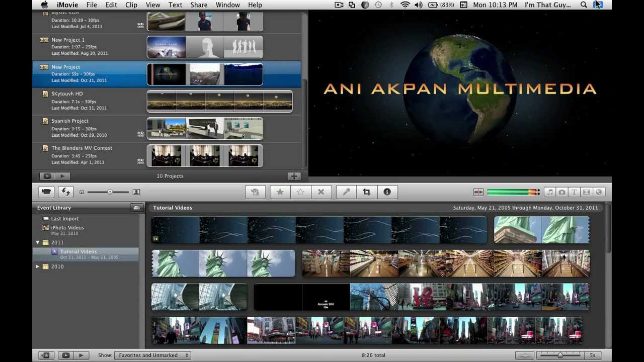The image size is (644, 362).
Task: Play selected project from beginning
Action: coord(62,176)
